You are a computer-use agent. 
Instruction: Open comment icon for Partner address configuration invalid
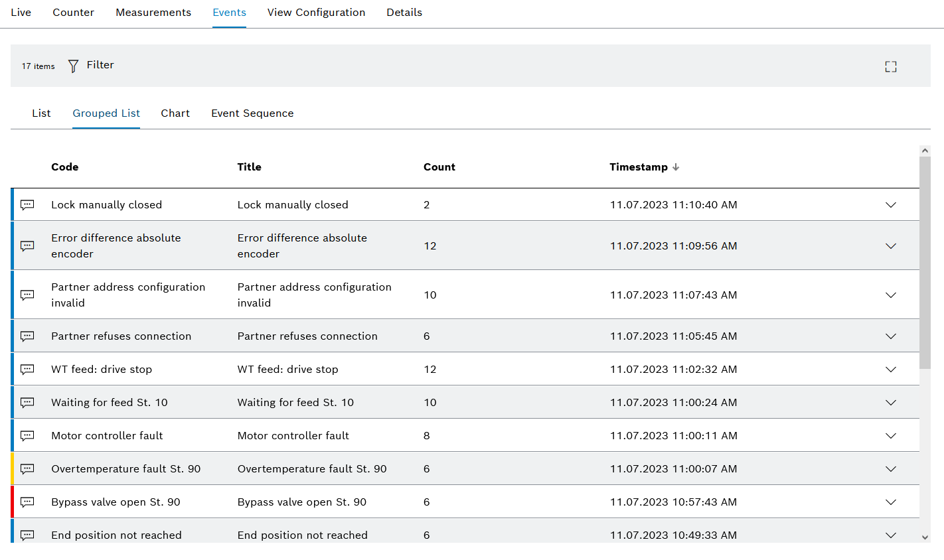[x=27, y=295]
